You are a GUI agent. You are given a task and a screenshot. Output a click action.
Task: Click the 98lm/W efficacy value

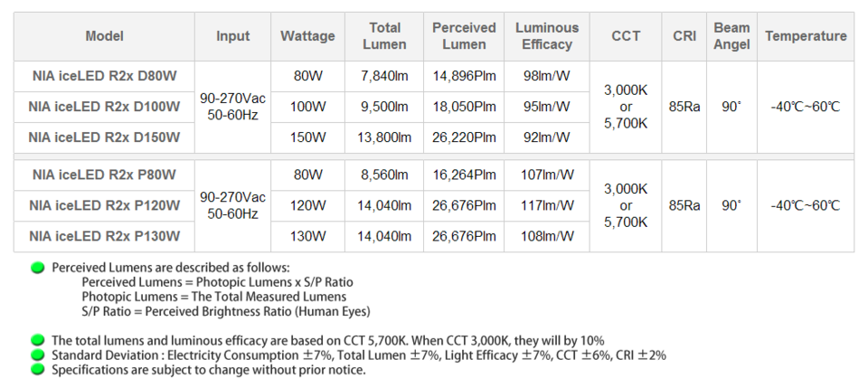(546, 76)
